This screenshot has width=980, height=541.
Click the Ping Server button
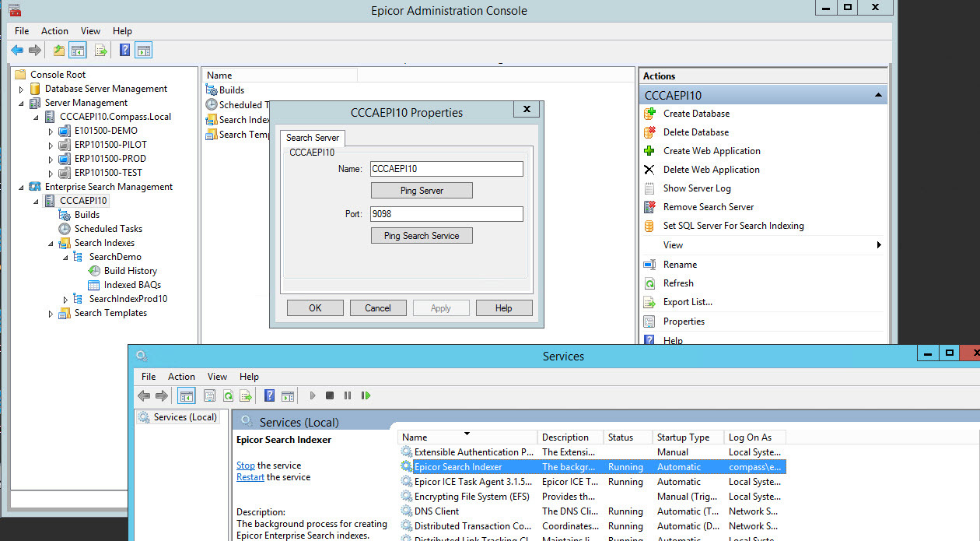(422, 191)
